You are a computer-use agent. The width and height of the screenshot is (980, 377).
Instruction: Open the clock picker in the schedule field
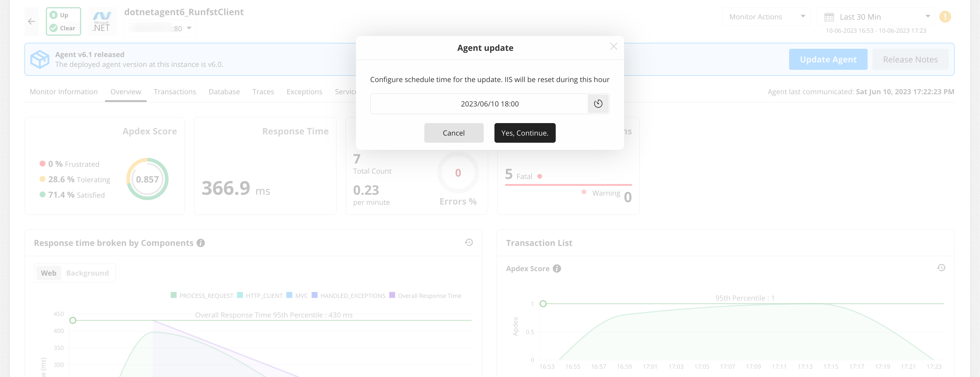(598, 103)
